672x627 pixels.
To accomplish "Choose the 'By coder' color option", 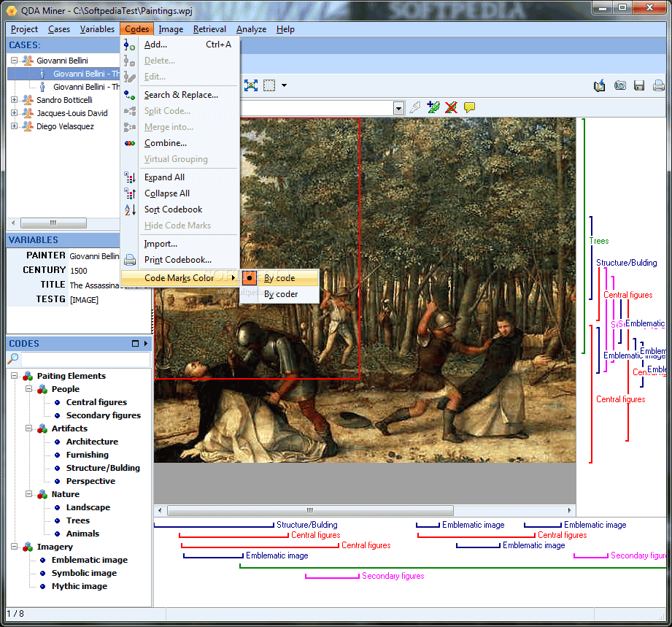I will [x=281, y=294].
